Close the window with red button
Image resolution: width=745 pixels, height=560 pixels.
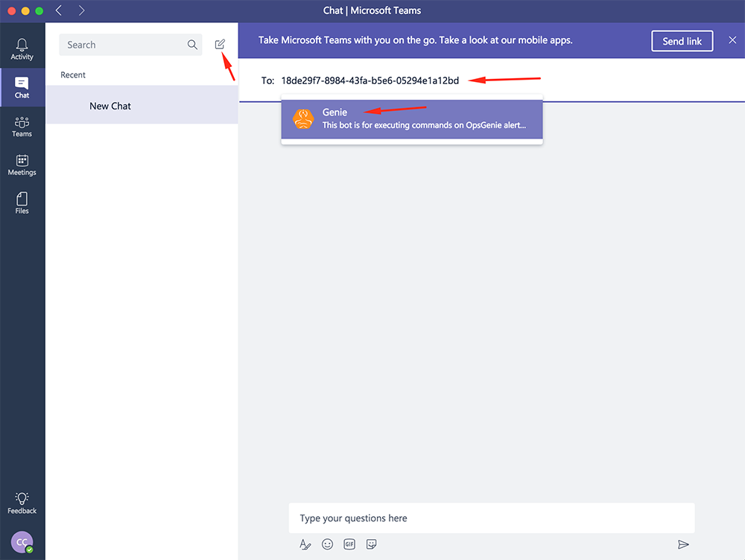[x=12, y=10]
